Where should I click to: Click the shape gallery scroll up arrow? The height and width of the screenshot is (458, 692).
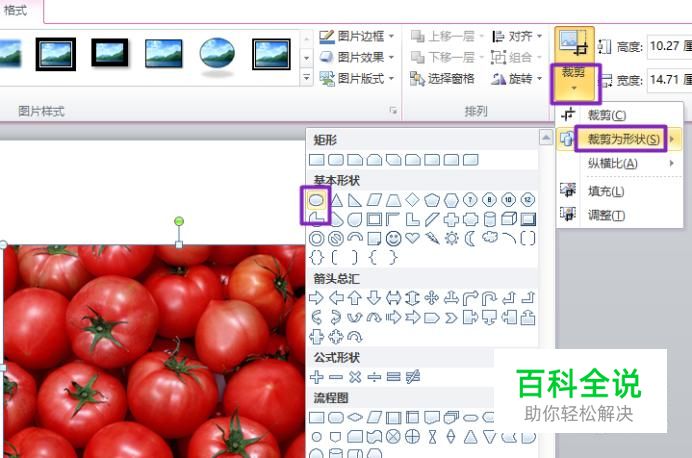546,137
